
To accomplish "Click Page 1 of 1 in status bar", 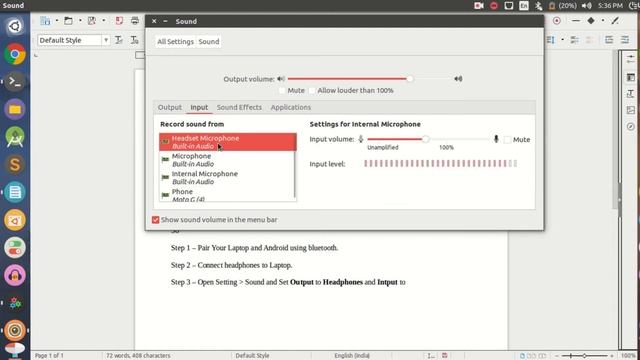I will coord(49,356).
